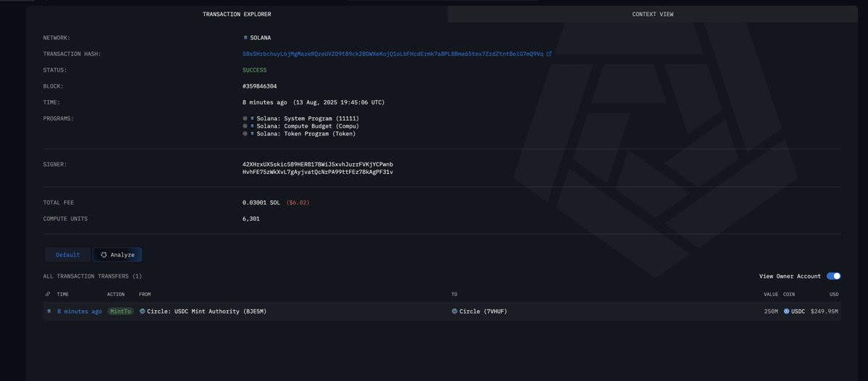Open the second signer address HvhFE

(x=318, y=172)
